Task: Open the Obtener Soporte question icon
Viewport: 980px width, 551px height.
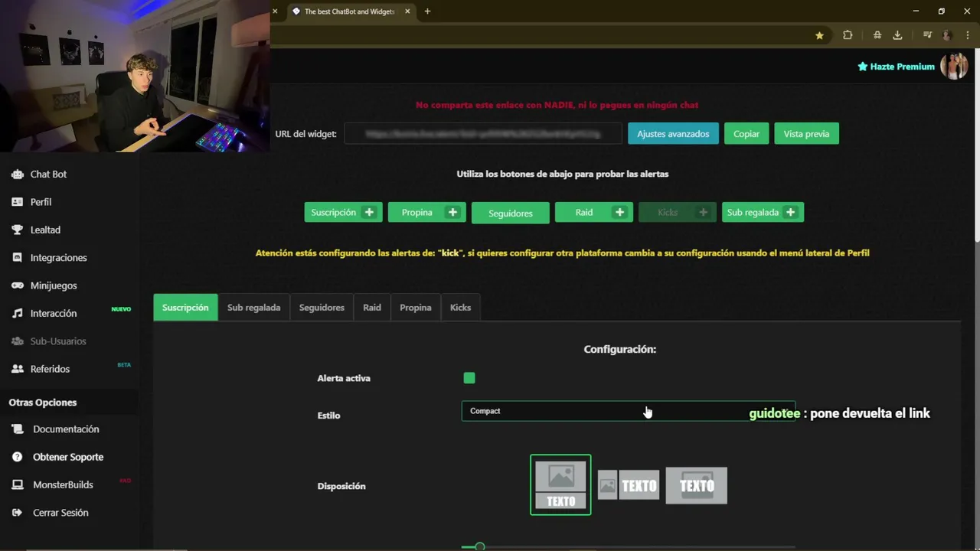Action: (x=17, y=457)
